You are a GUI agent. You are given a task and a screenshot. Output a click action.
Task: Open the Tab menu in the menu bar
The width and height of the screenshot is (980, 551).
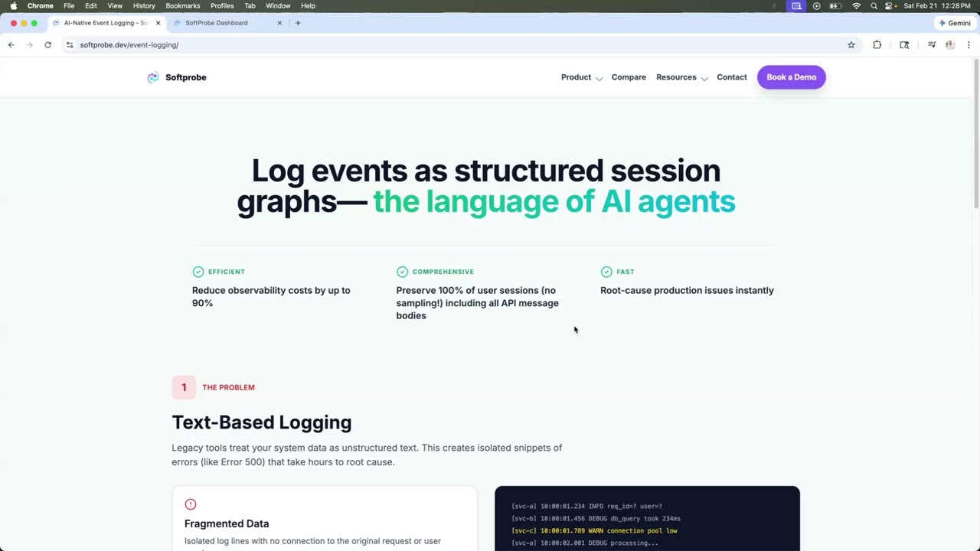[x=250, y=5]
